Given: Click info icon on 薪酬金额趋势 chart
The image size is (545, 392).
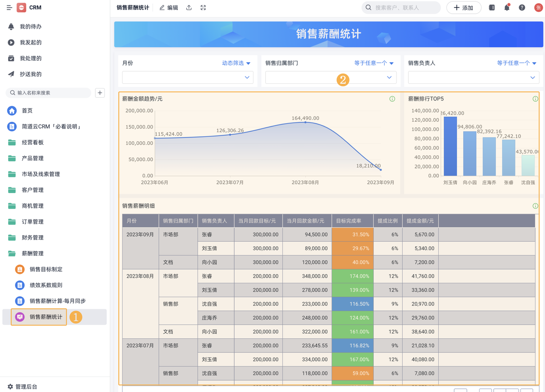Looking at the screenshot, I should click(x=392, y=99).
